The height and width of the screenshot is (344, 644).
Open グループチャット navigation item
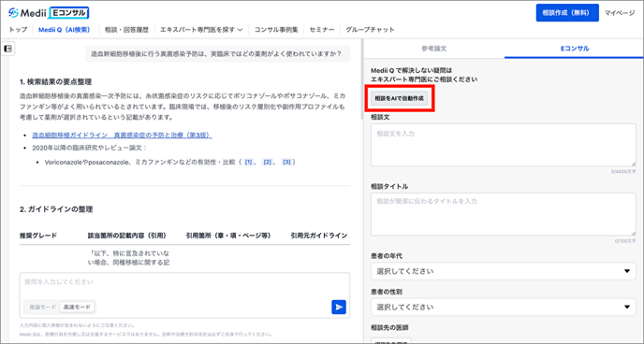pos(370,30)
